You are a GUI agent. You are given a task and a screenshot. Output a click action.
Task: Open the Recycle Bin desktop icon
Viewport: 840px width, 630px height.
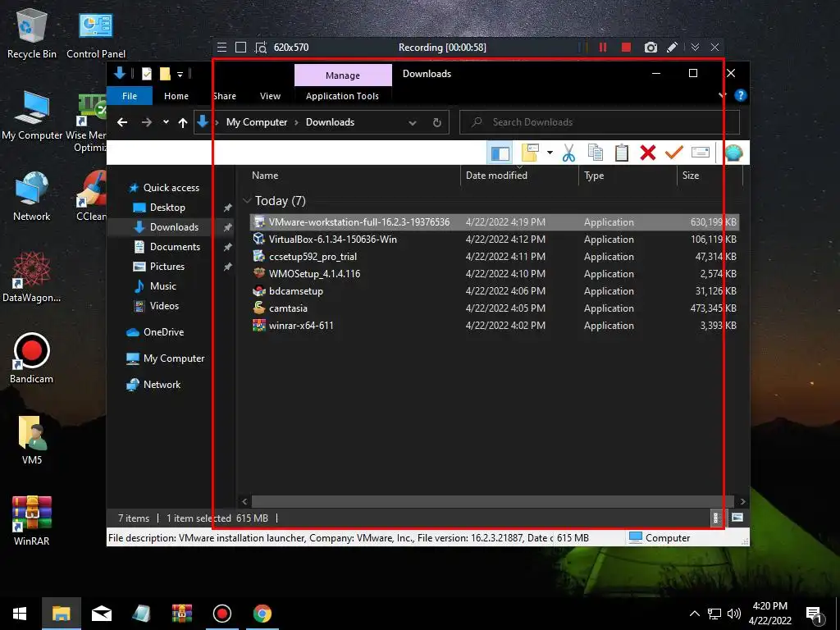click(32, 34)
